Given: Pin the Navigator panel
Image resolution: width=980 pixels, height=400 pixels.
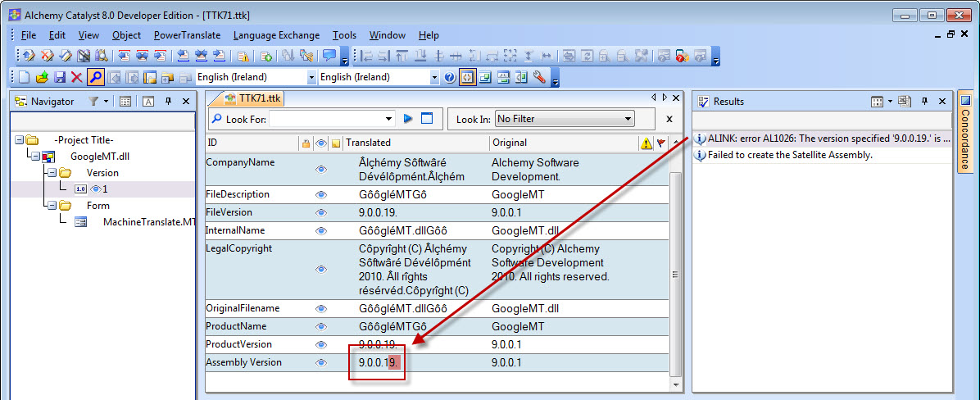Looking at the screenshot, I should coord(168,102).
